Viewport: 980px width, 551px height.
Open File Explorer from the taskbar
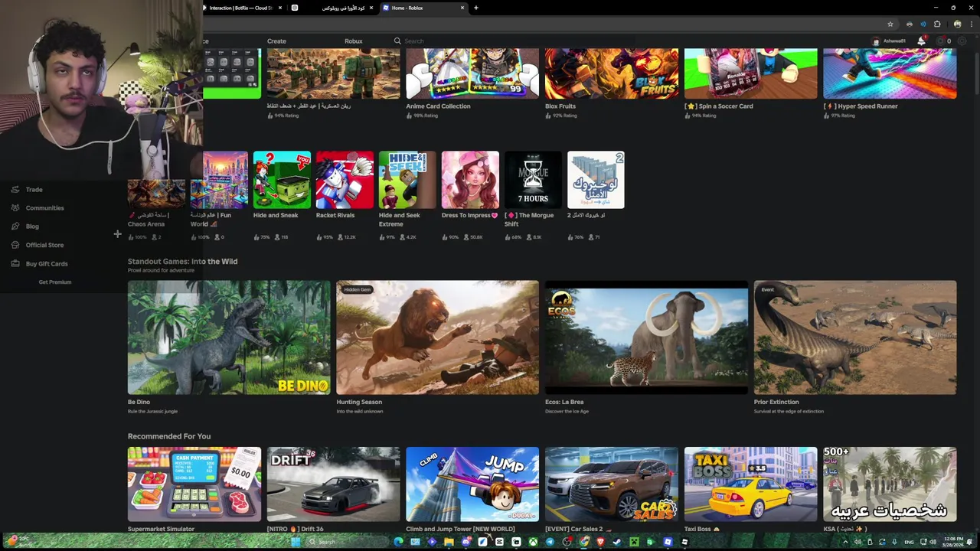click(x=449, y=542)
